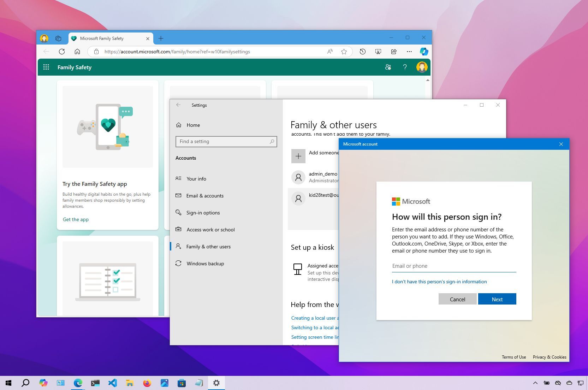Select Family & other users in the sidebar
The image size is (588, 390).
[208, 246]
